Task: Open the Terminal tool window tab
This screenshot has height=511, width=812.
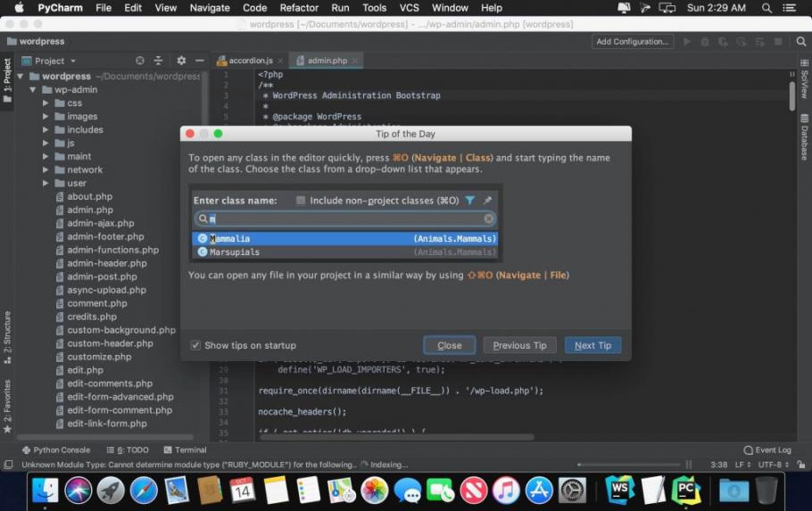Action: pyautogui.click(x=185, y=449)
